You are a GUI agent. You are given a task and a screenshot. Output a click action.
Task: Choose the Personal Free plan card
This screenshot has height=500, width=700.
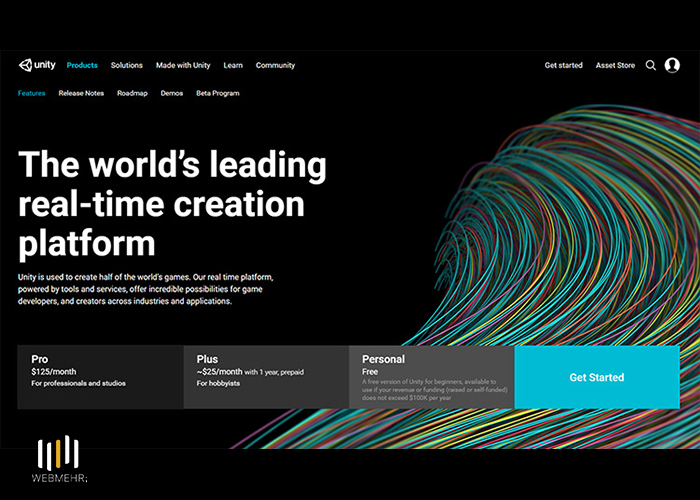[432, 377]
